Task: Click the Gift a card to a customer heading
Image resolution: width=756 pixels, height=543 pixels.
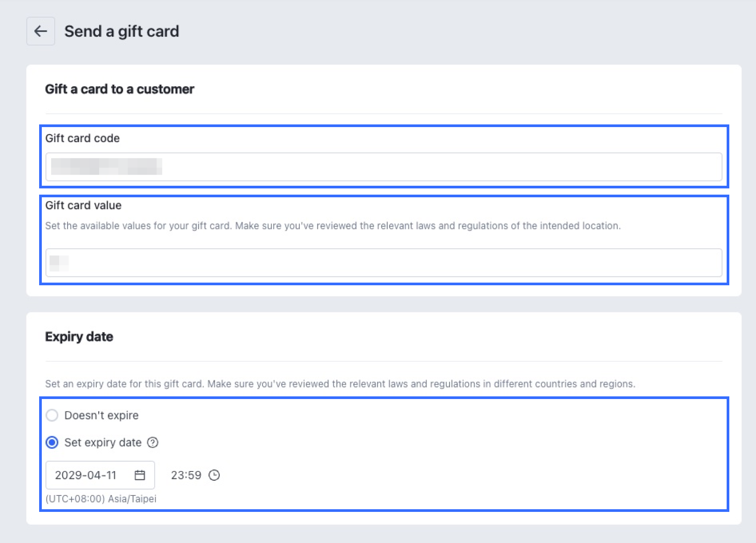Action: pyautogui.click(x=119, y=89)
